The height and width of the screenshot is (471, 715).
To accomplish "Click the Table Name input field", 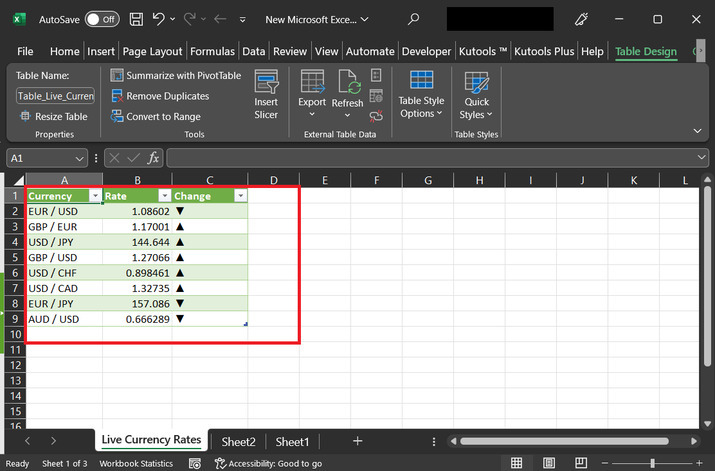I will tap(55, 96).
